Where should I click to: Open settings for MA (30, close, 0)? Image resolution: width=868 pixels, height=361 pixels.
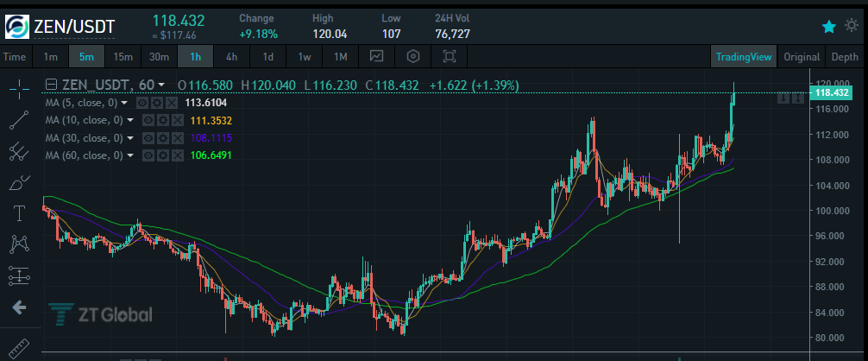[163, 138]
